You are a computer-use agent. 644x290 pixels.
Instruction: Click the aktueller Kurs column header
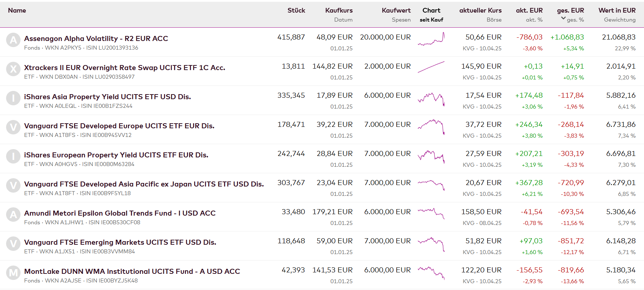point(480,10)
